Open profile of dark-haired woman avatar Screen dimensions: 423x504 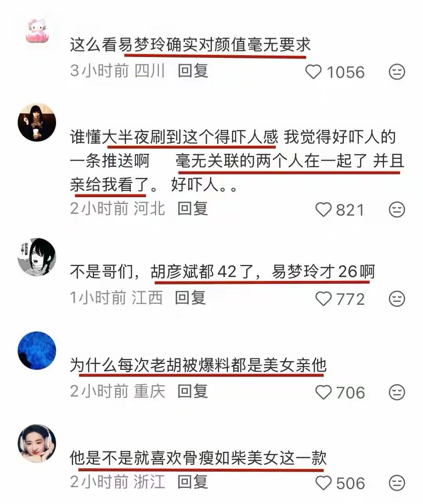pyautogui.click(x=37, y=122)
